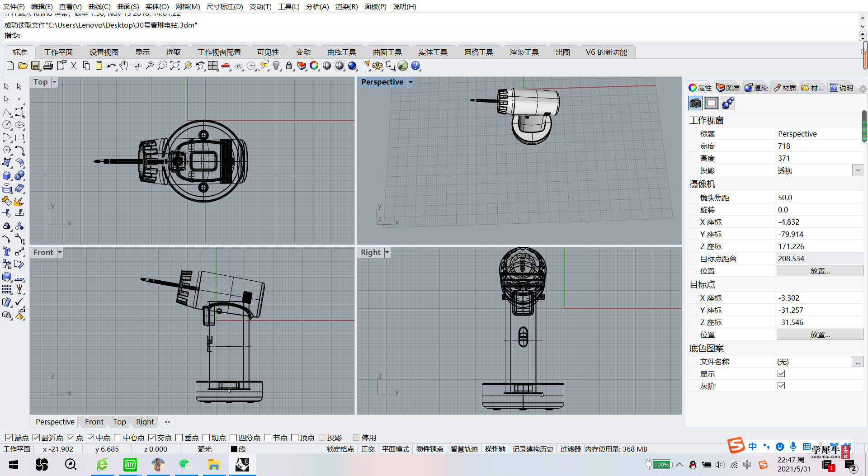Click the properties panel vertical scrollbar
This screenshot has width=868, height=476.
[x=864, y=127]
